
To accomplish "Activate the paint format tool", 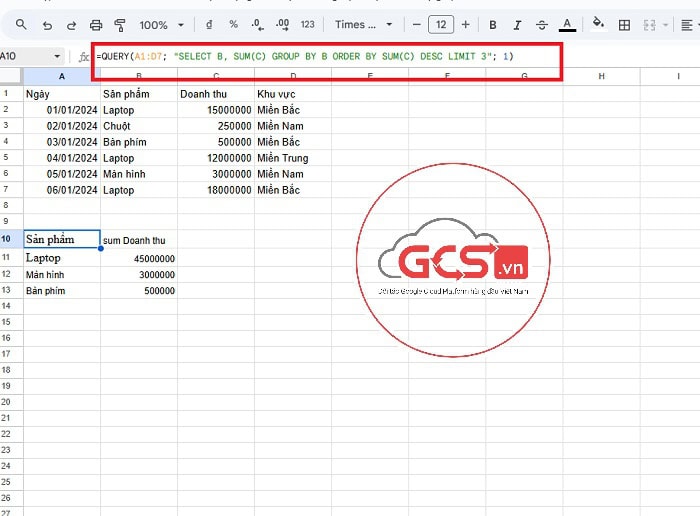I will coord(120,24).
